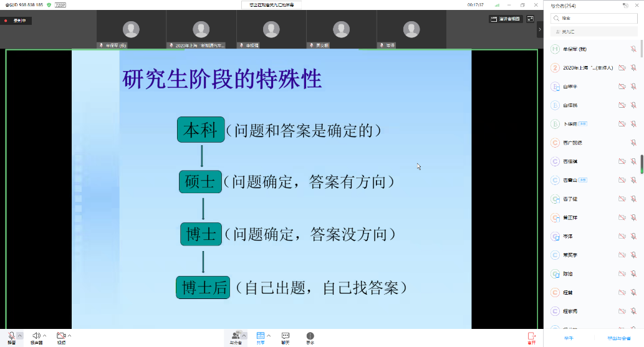The height and width of the screenshot is (347, 644).
Task: Open the chat bubble icon
Action: pyautogui.click(x=285, y=336)
